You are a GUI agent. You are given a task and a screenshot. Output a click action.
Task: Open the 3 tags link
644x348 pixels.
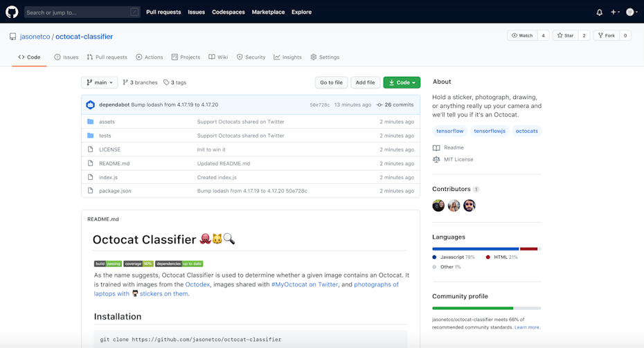point(175,82)
